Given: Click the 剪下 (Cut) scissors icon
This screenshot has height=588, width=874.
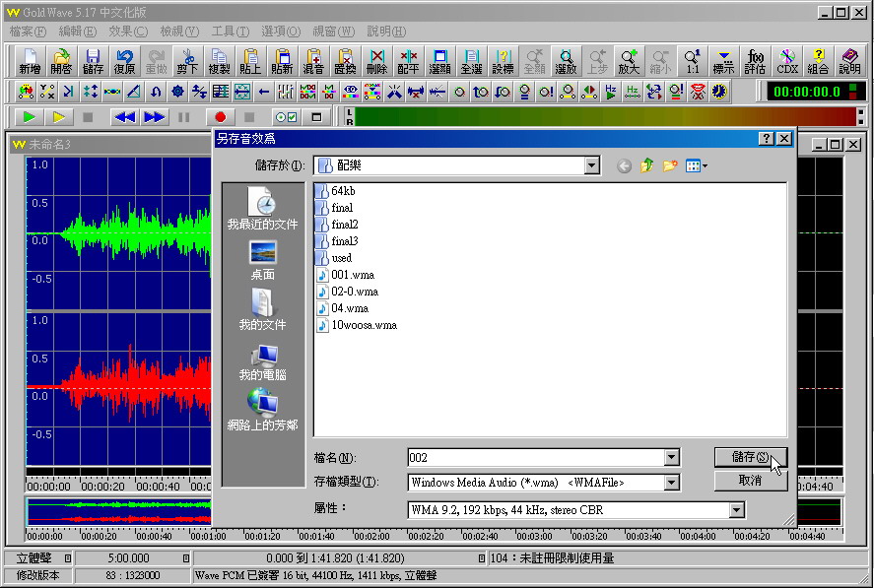Looking at the screenshot, I should click(x=187, y=61).
